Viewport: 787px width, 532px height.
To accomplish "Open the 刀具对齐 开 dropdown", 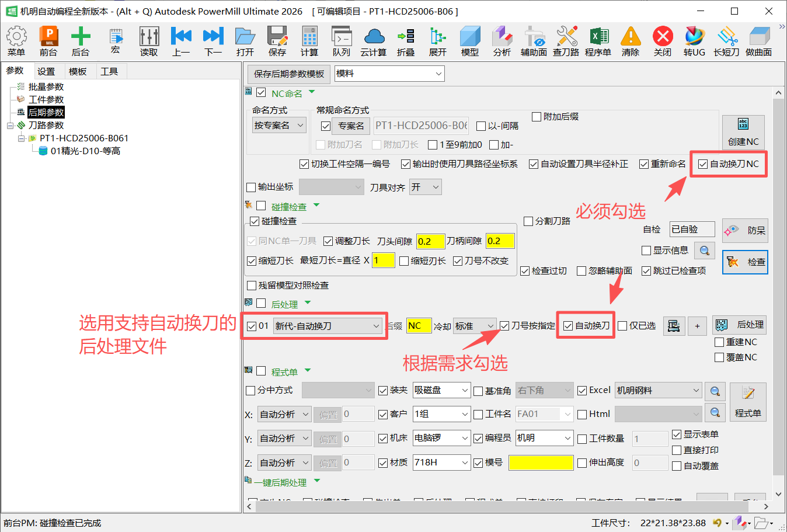I will 425,187.
